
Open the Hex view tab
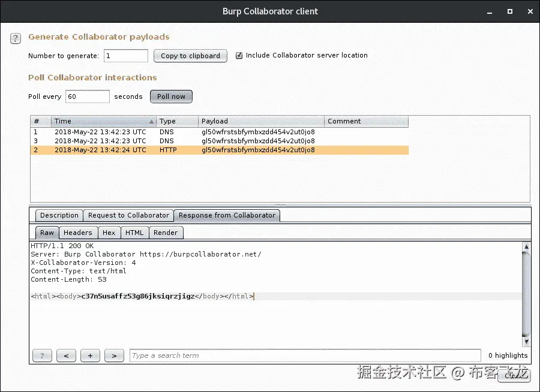click(x=109, y=233)
